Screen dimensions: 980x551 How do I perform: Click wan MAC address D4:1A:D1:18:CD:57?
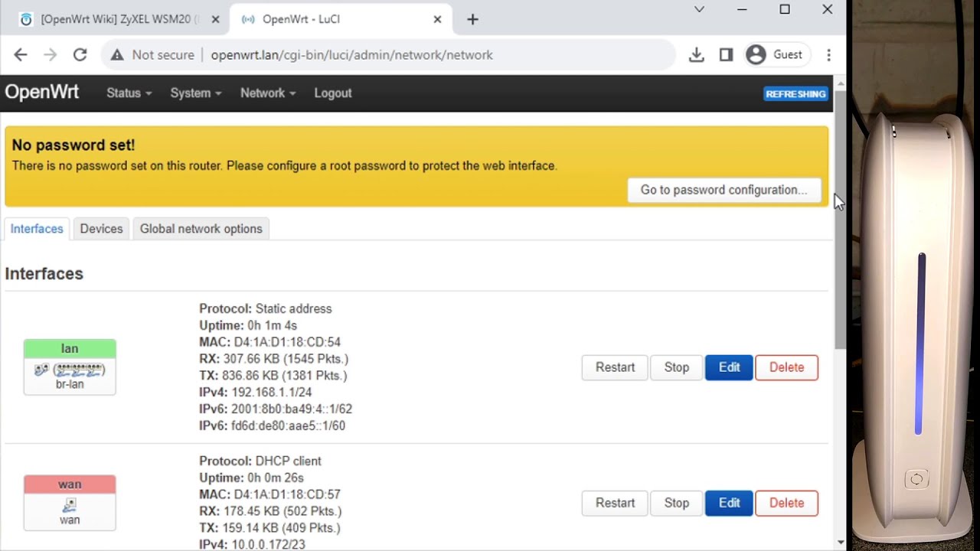pyautogui.click(x=287, y=494)
